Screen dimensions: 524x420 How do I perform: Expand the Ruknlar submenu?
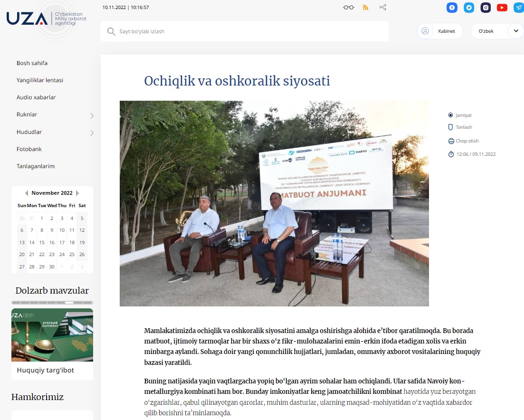[92, 115]
